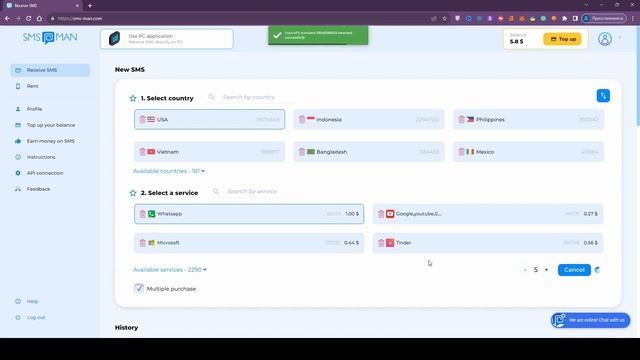Expand Available services list

coord(170,269)
